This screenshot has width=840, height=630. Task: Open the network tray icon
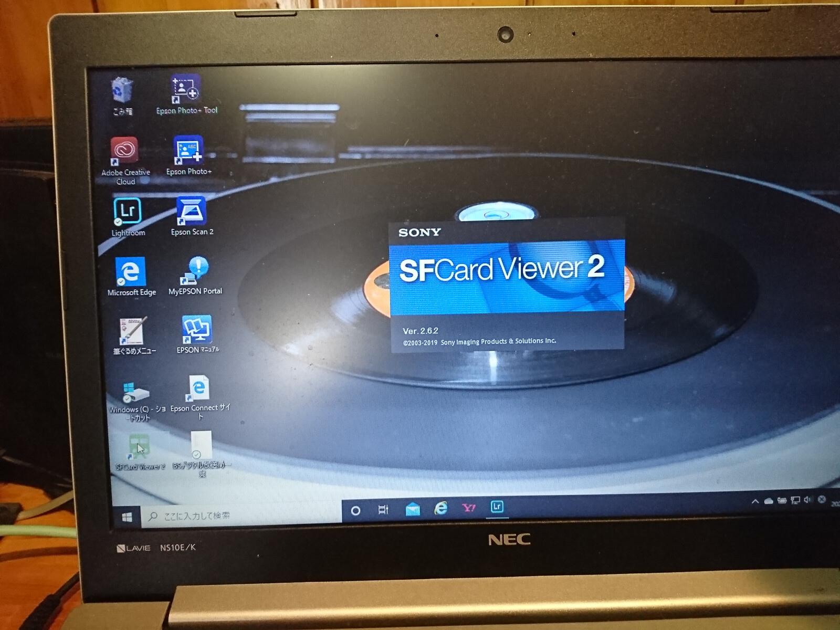tap(795, 500)
